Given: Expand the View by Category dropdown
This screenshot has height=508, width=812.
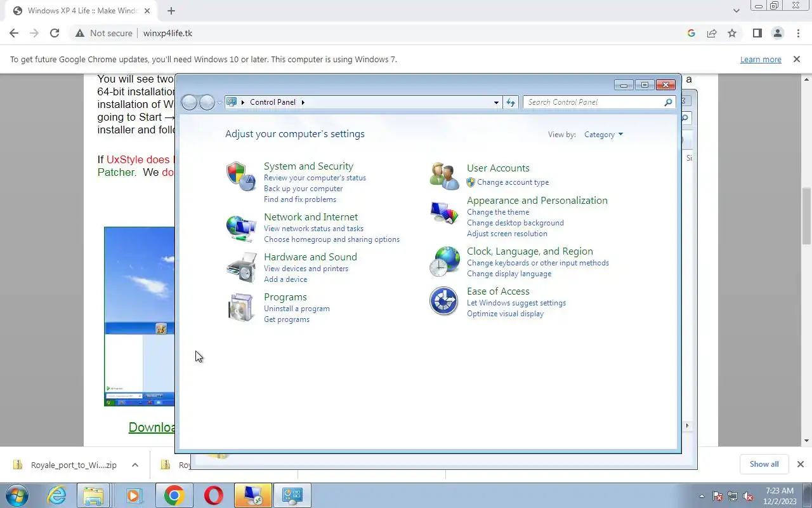Looking at the screenshot, I should click(603, 135).
